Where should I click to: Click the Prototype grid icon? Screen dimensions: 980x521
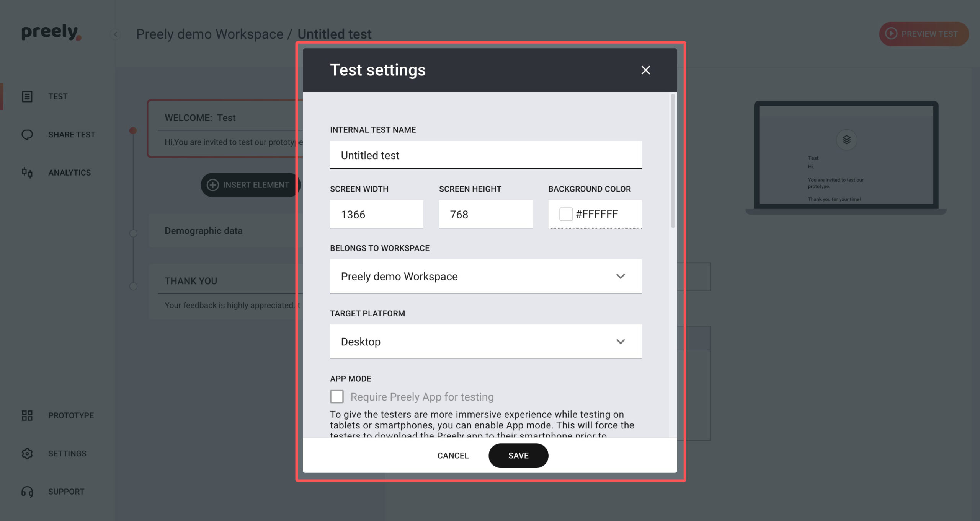(27, 415)
